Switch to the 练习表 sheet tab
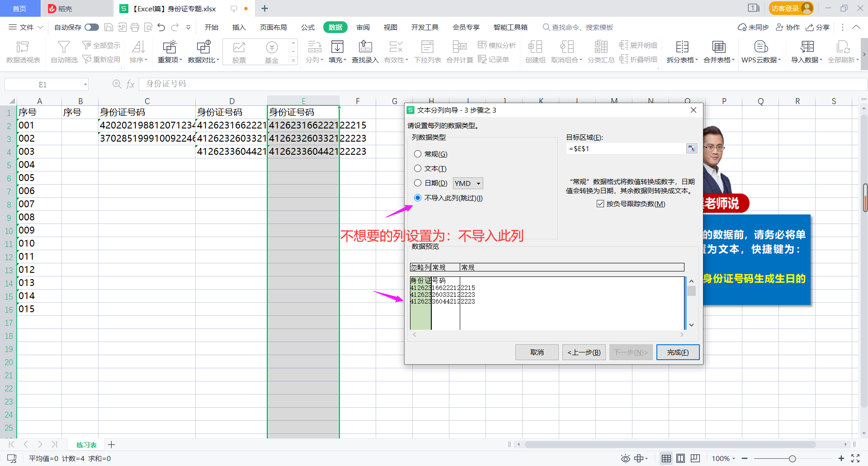 pos(86,445)
